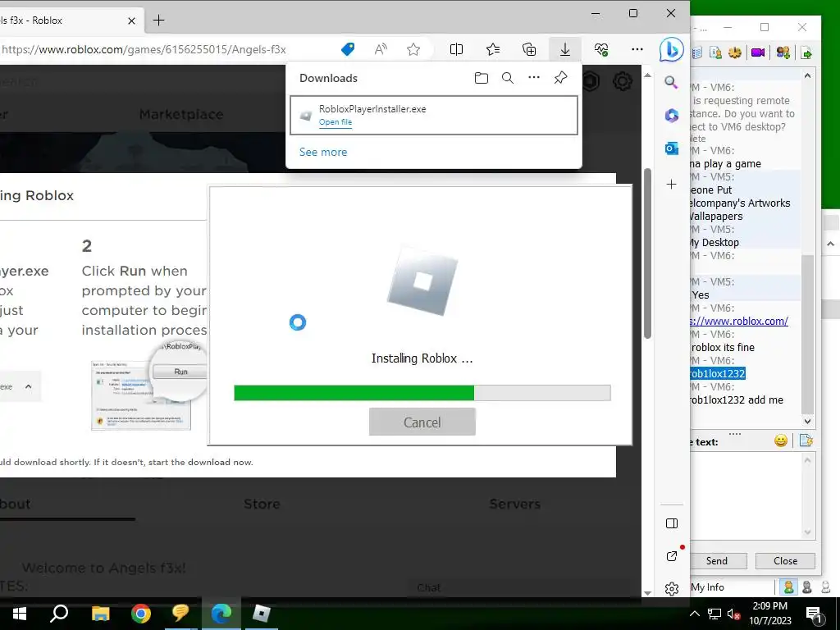Open the Favorites list icon
This screenshot has width=840, height=630.
click(x=493, y=49)
